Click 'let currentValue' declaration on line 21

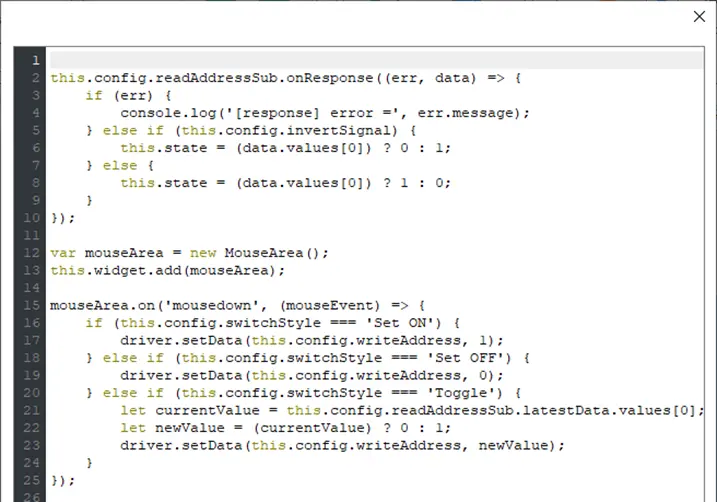412,411
